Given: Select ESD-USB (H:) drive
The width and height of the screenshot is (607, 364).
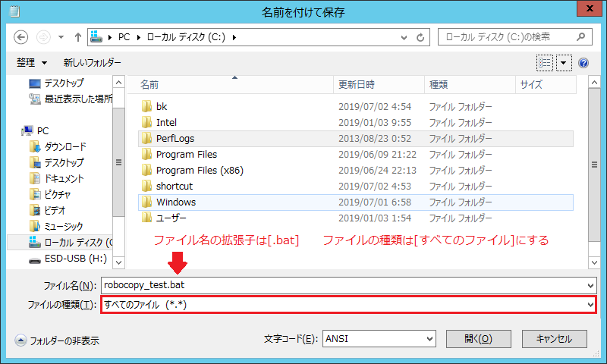Looking at the screenshot, I should click(x=68, y=259).
